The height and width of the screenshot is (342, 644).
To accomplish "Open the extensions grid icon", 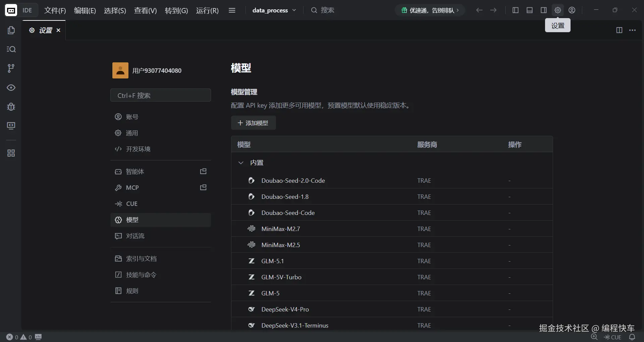I will [x=11, y=153].
